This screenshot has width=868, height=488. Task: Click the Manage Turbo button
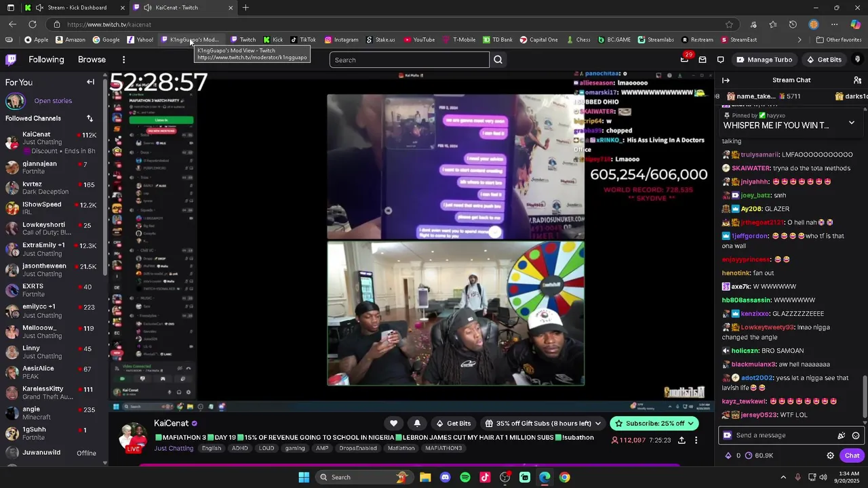764,60
